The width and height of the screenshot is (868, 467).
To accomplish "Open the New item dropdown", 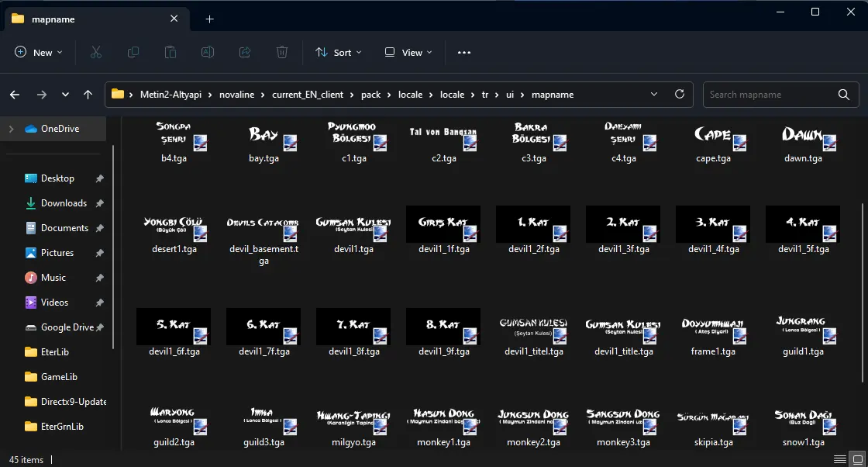I will (x=38, y=53).
